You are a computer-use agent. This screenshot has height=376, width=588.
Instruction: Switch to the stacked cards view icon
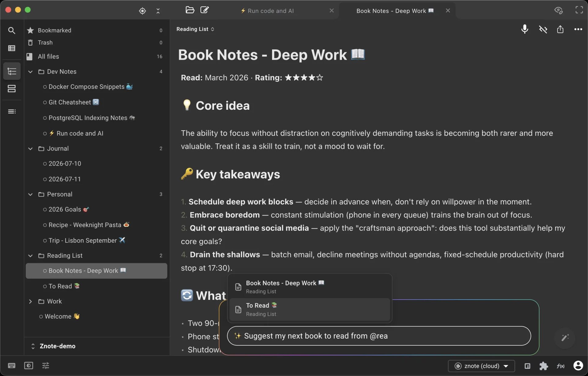pyautogui.click(x=12, y=89)
